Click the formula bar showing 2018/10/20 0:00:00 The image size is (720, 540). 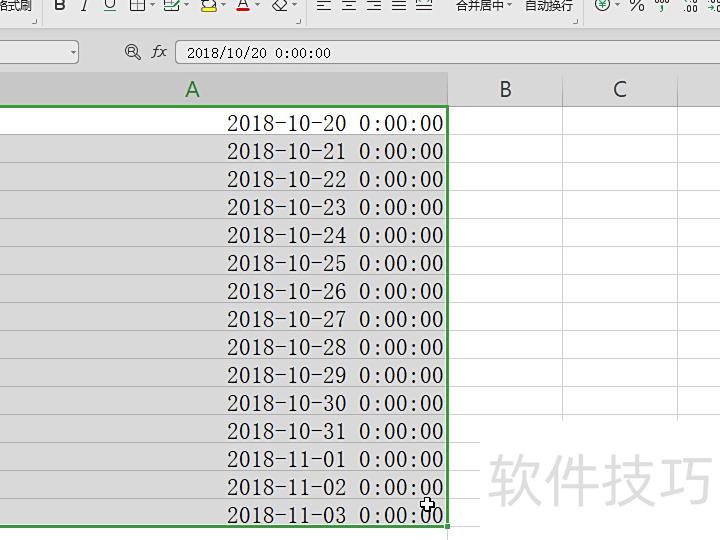[x=447, y=52]
